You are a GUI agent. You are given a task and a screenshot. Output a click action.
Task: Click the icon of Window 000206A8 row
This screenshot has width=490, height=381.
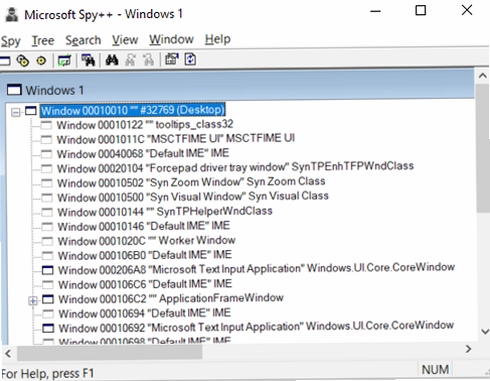tap(48, 270)
